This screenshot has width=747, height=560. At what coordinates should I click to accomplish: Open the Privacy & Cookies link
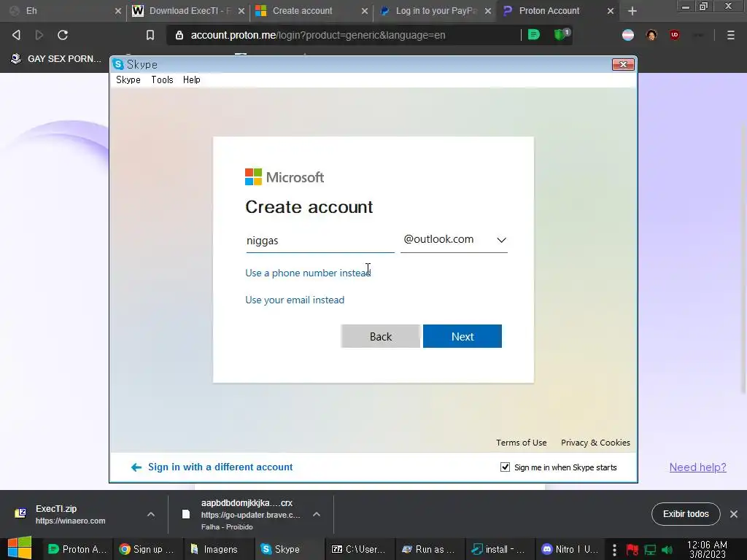595,443
